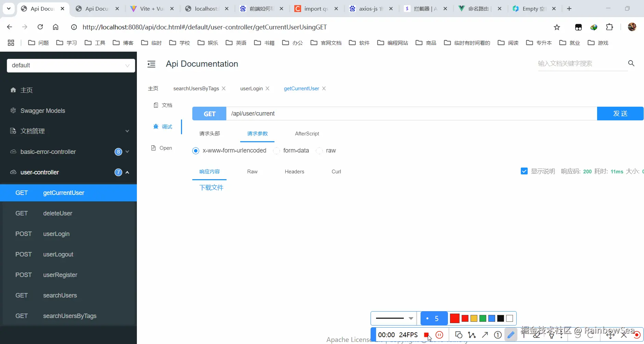Screen dimensions: 644x344
Task: View site information icon in address bar
Action: [x=74, y=27]
